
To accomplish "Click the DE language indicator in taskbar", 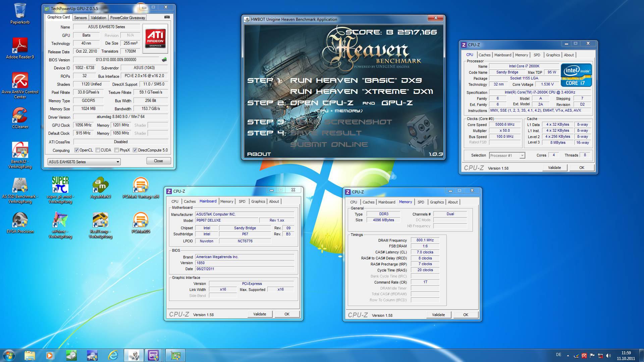I will pos(558,354).
